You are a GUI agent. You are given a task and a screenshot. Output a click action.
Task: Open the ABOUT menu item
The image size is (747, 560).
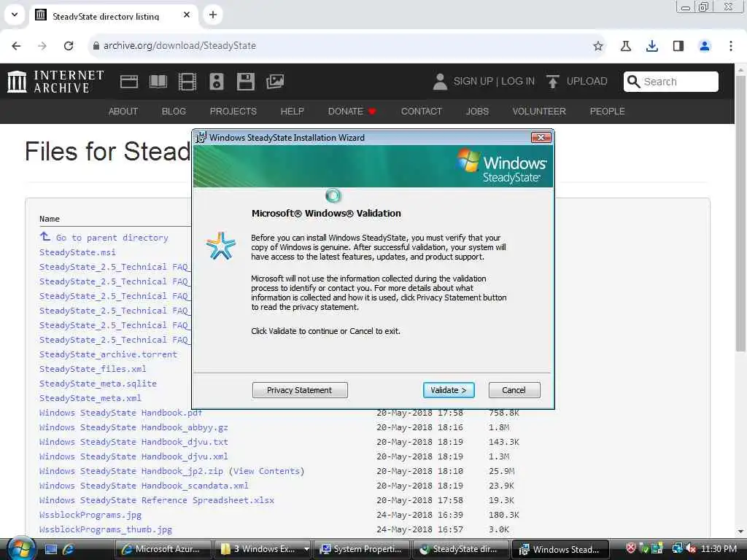tap(123, 112)
